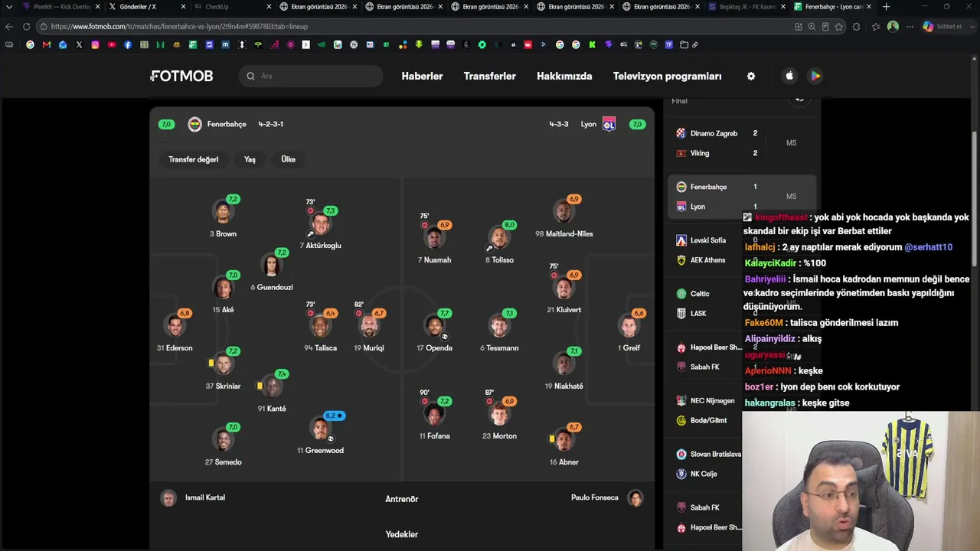Bookmark this page with the star icon
Image resolution: width=980 pixels, height=551 pixels.
(x=839, y=26)
